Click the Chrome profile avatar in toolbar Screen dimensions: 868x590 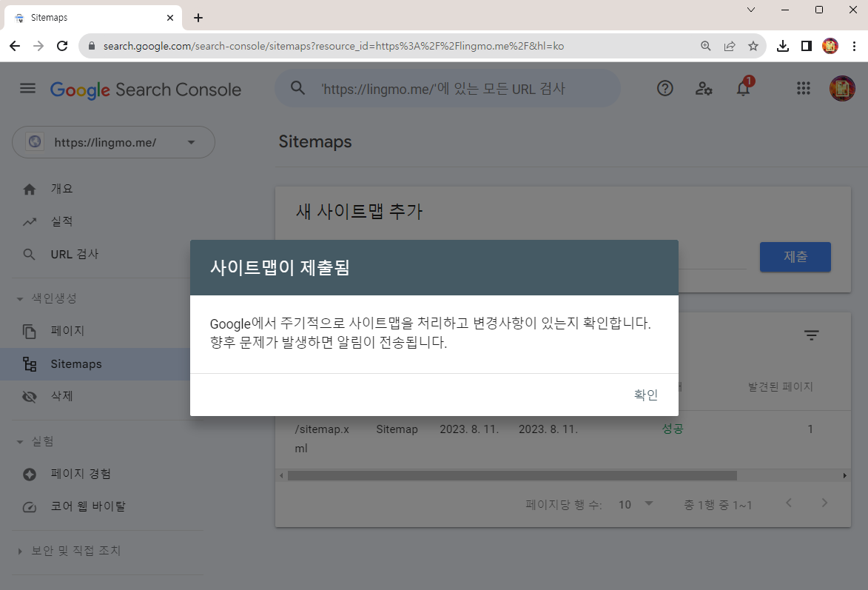[x=830, y=46]
